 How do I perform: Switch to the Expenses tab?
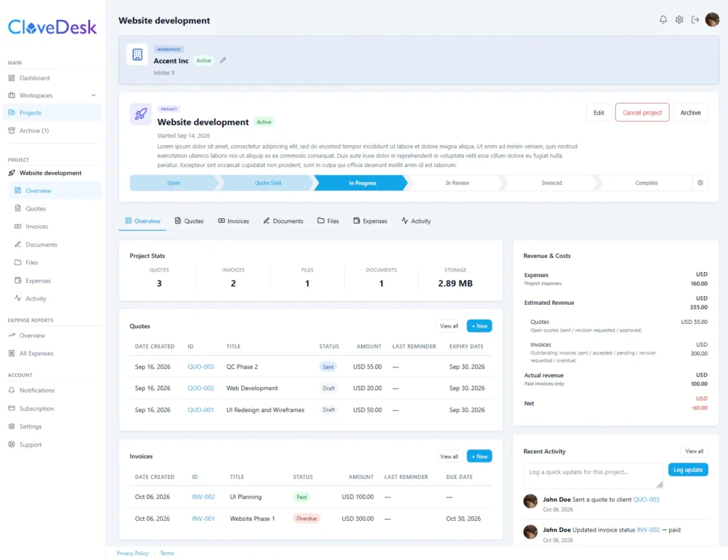(x=370, y=221)
